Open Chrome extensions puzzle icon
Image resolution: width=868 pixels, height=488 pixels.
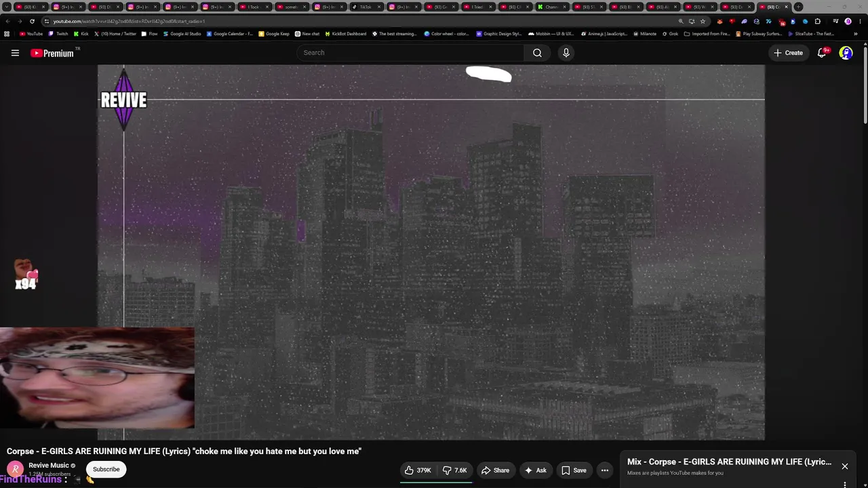(817, 21)
